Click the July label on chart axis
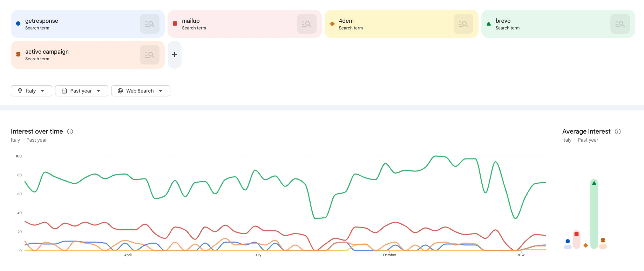Image resolution: width=644 pixels, height=271 pixels. click(x=258, y=255)
